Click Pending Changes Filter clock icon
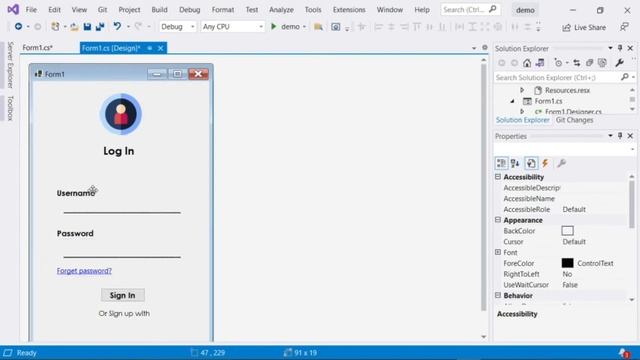640x360 pixels. tap(558, 63)
